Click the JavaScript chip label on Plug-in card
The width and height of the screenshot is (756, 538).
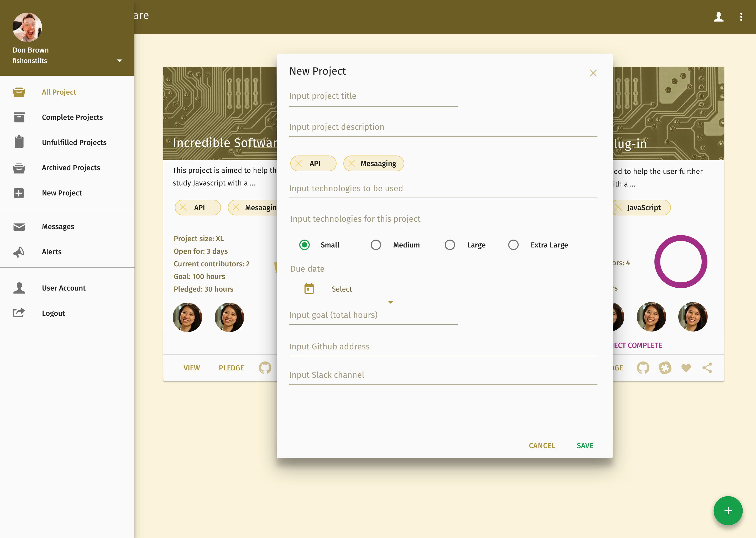point(644,207)
